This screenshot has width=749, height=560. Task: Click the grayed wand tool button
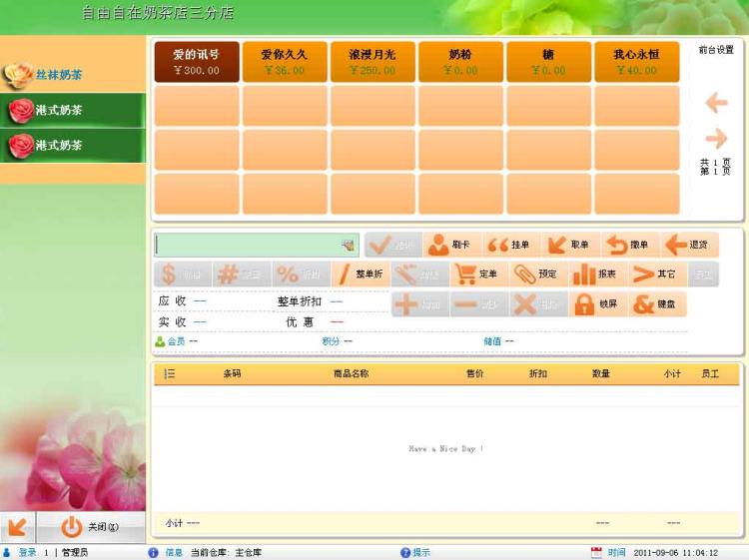pos(419,275)
